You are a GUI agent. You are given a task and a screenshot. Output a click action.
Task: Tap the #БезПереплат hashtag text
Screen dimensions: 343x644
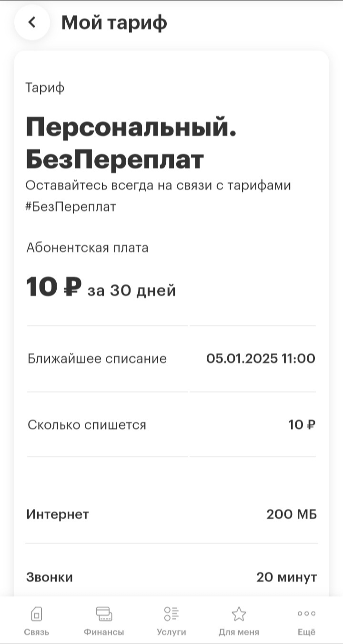[x=71, y=207]
